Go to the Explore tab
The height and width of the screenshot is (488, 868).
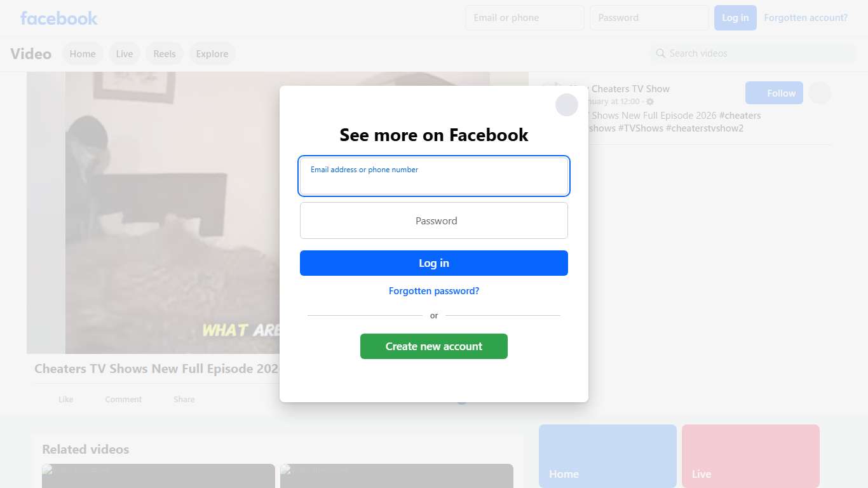pyautogui.click(x=212, y=54)
